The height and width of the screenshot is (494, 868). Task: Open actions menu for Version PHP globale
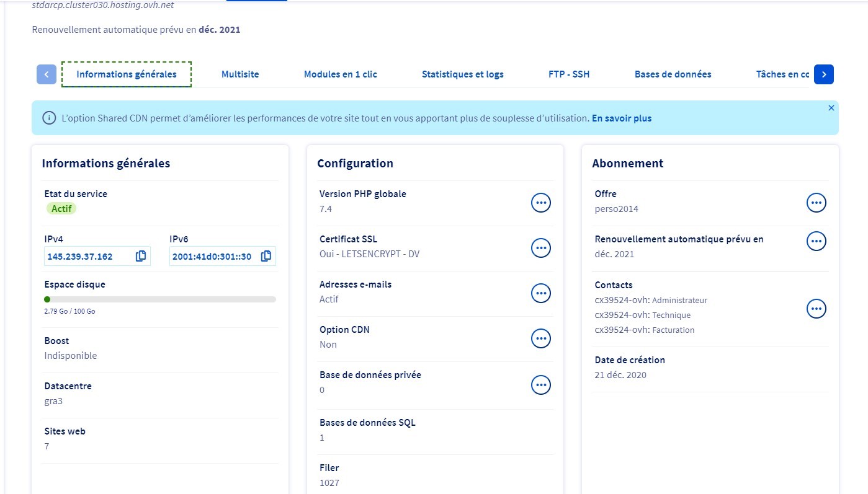coord(541,202)
